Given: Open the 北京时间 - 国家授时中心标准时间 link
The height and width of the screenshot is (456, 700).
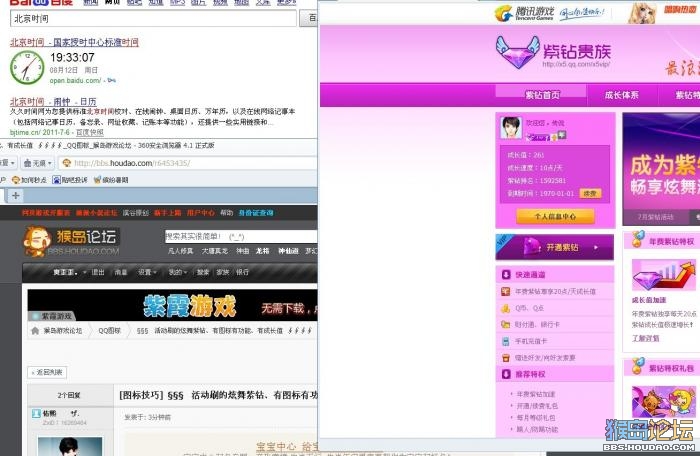Looking at the screenshot, I should click(x=74, y=42).
